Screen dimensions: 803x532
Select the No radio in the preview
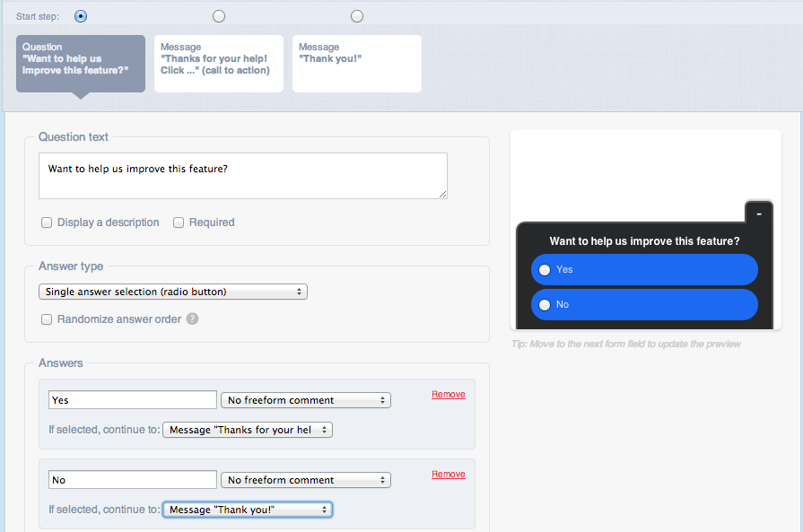tap(545, 305)
